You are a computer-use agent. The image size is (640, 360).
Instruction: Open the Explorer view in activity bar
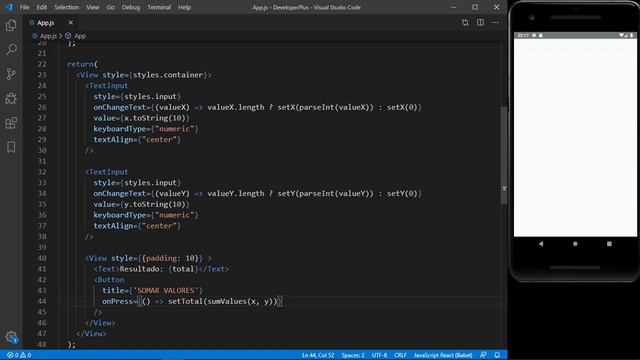[x=11, y=25]
